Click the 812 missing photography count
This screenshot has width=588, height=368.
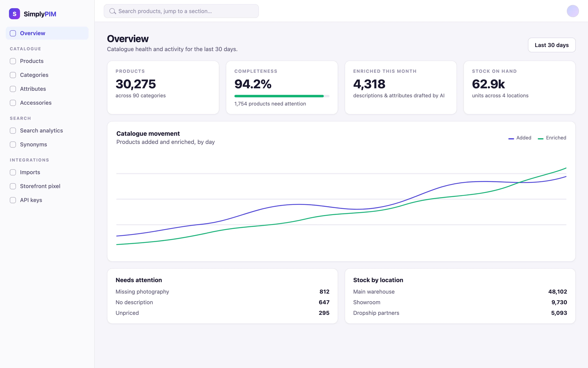pos(324,292)
